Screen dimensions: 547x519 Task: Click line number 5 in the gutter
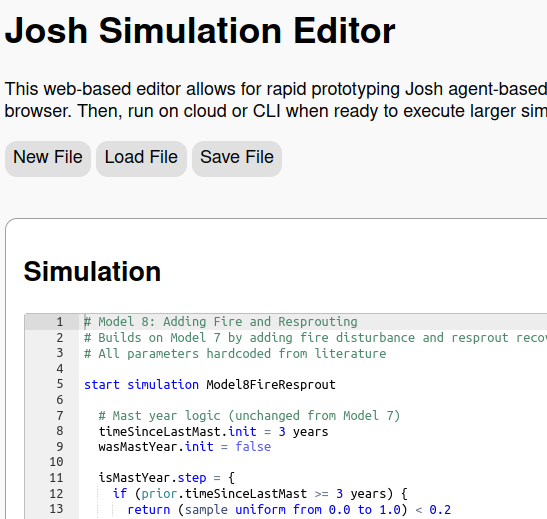(60, 384)
